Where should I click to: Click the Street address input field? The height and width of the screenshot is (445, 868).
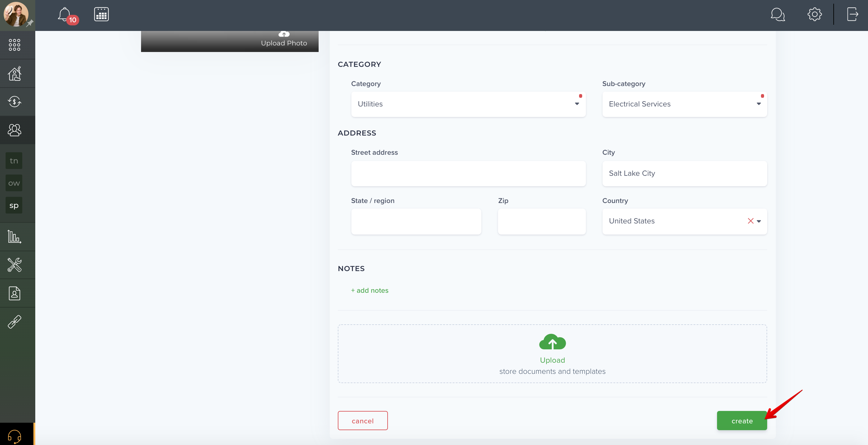point(468,174)
